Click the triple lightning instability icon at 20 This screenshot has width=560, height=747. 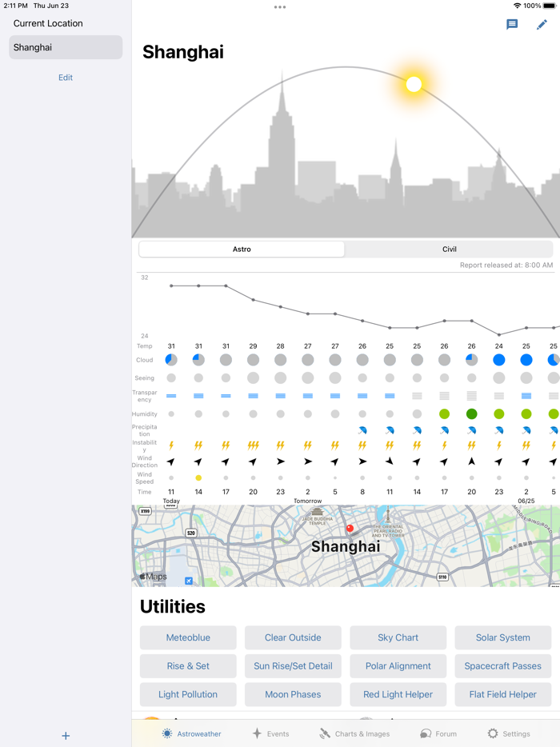[x=253, y=445]
